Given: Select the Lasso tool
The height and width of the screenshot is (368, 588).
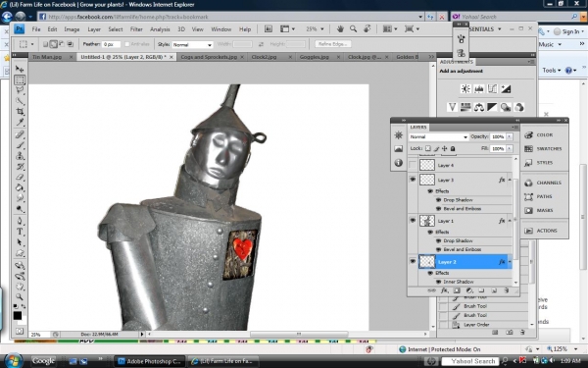Looking at the screenshot, I should click(20, 90).
